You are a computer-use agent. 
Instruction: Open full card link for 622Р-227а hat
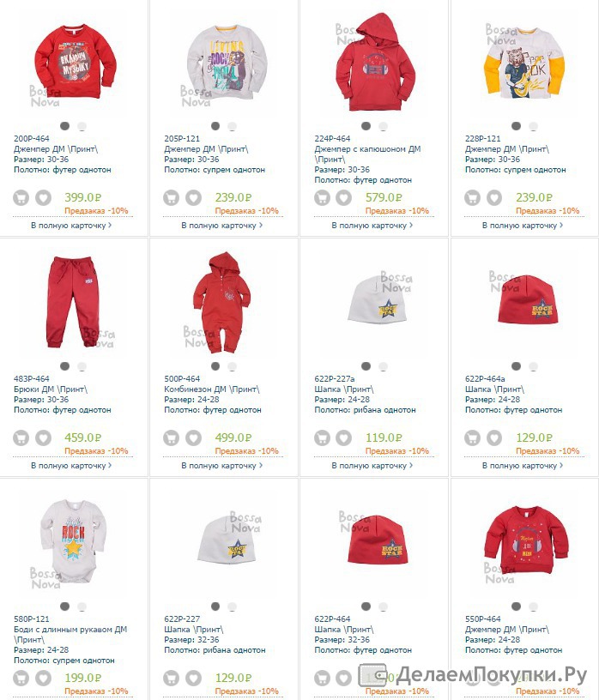tap(372, 466)
